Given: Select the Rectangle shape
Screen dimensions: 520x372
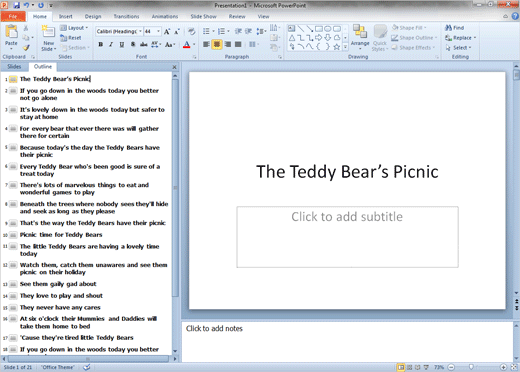Looking at the screenshot, I should (x=319, y=29).
